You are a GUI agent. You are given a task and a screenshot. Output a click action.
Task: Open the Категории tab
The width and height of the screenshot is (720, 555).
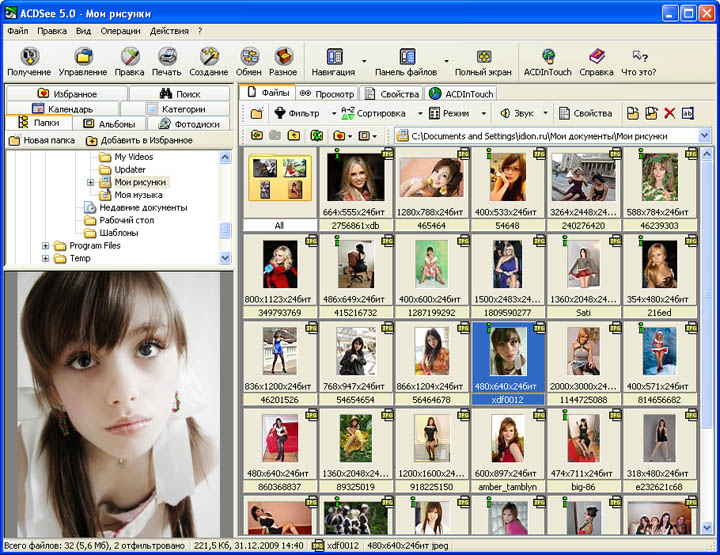175,109
